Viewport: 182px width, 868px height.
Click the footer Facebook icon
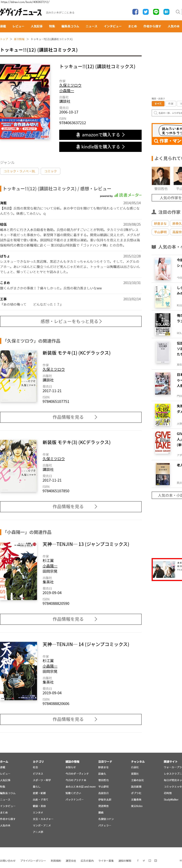tap(138, 860)
